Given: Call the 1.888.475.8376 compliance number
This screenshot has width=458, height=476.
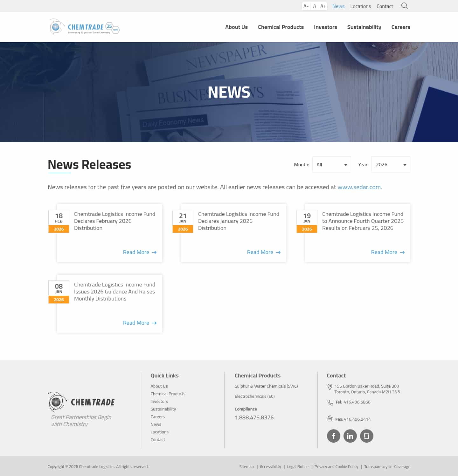Looking at the screenshot, I should (254, 417).
